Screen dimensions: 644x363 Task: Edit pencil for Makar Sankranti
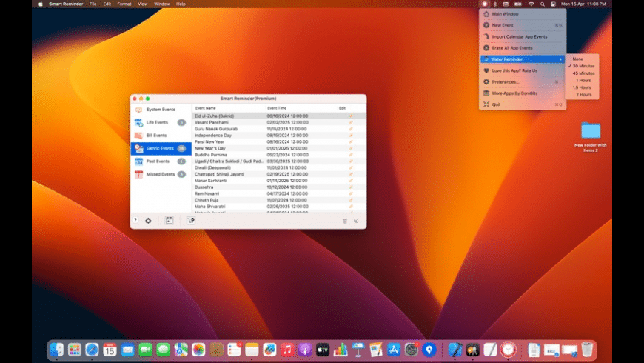coord(351,181)
